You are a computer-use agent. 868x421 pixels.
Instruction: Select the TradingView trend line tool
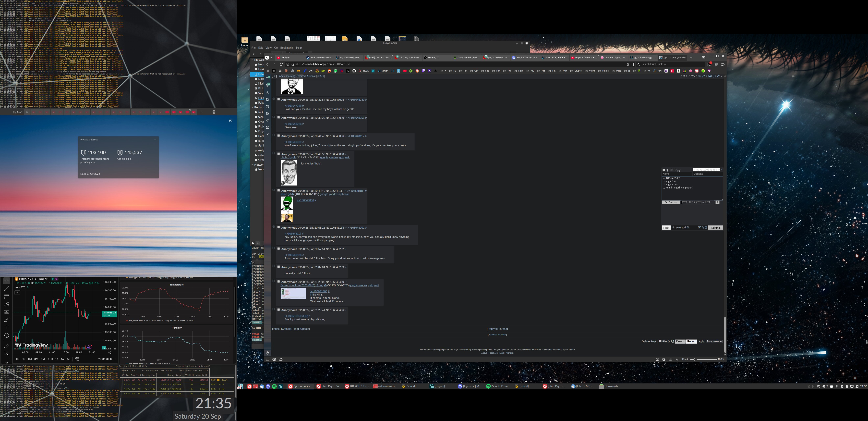(x=6, y=288)
